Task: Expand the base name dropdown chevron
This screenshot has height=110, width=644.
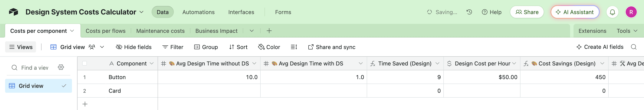Action: 141,12
